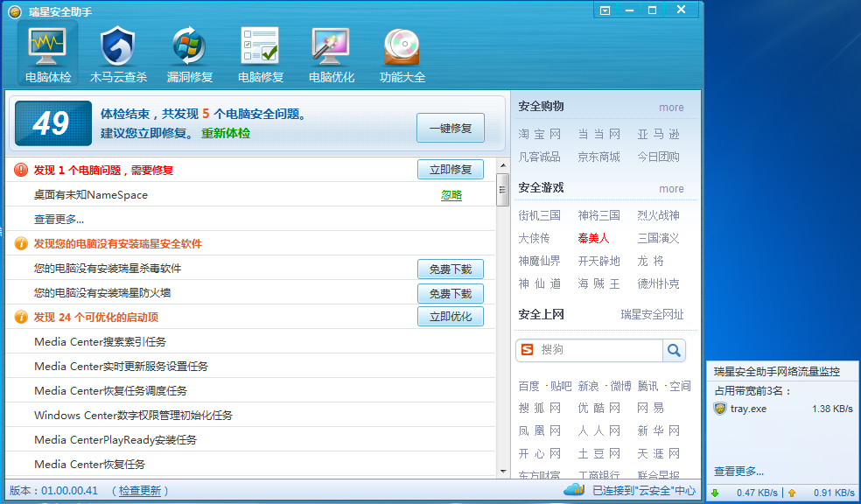Click the orange upload speed arrow icon

tap(791, 493)
